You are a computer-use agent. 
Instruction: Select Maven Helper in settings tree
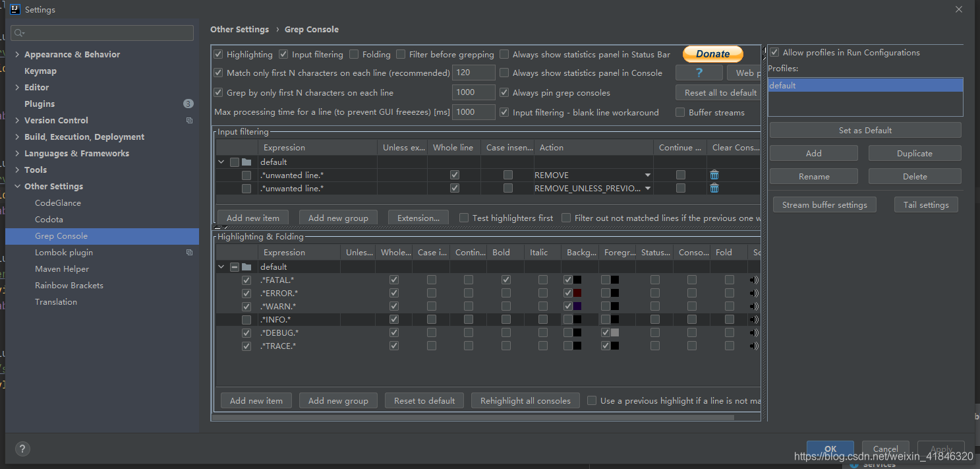click(x=62, y=268)
